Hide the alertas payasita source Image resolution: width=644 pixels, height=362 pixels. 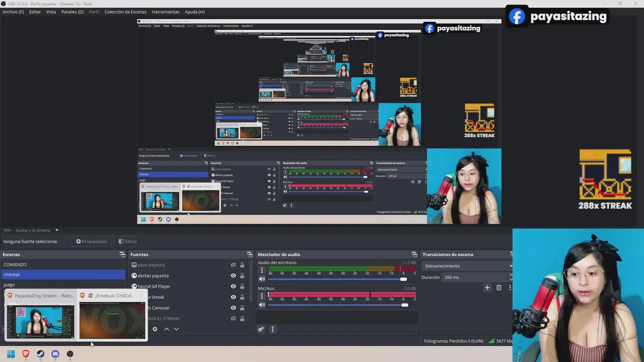233,276
